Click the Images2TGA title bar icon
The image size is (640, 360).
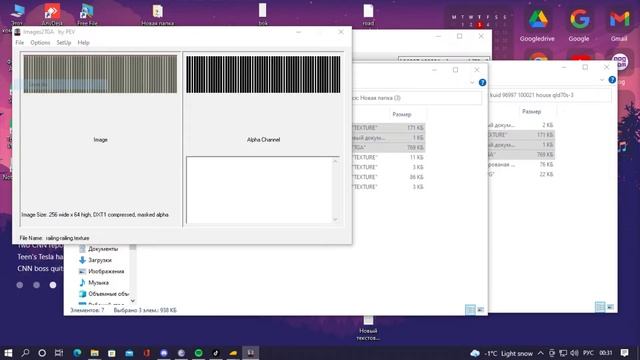[17, 32]
